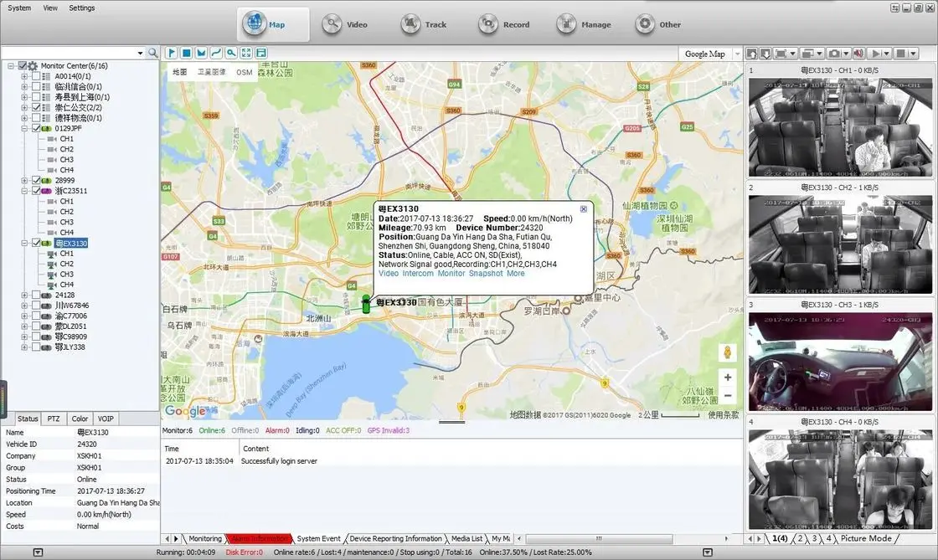Click the fullscreen video icon
938x560 pixels.
point(781,54)
